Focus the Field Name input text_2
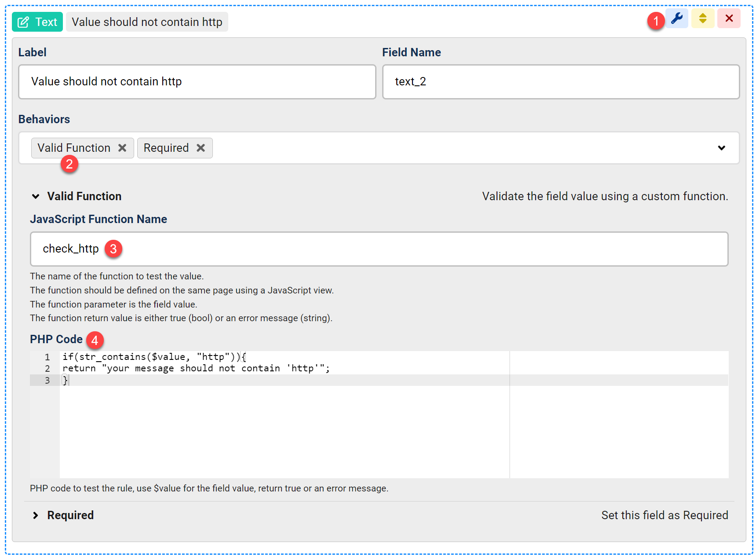The image size is (756, 557). 561,82
